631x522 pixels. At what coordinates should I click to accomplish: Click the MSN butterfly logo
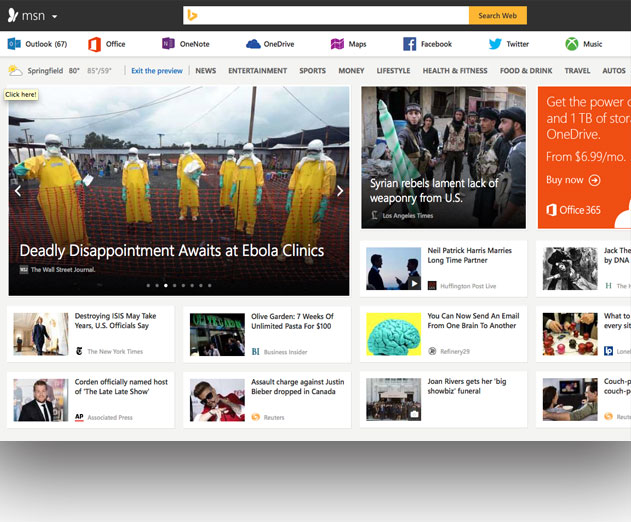tap(13, 15)
